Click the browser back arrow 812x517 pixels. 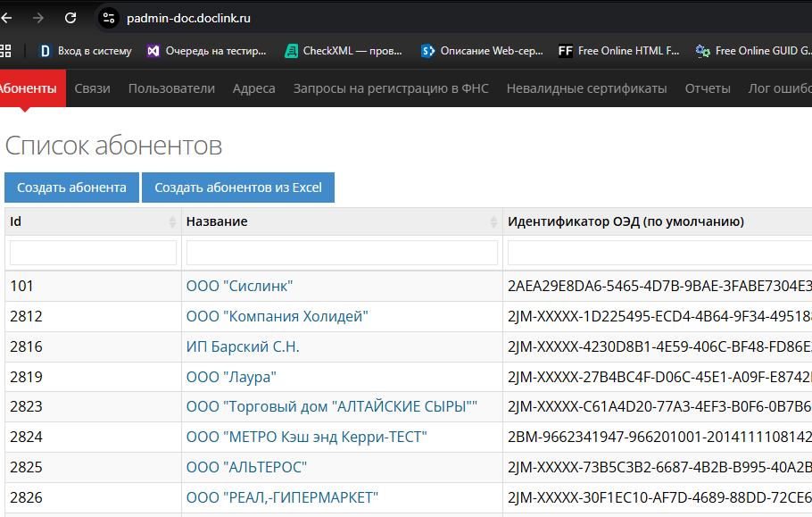[x=6, y=18]
